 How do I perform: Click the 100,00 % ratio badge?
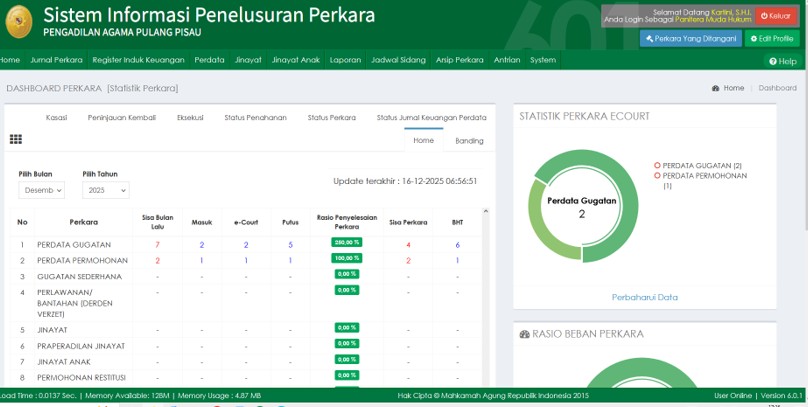(x=346, y=258)
